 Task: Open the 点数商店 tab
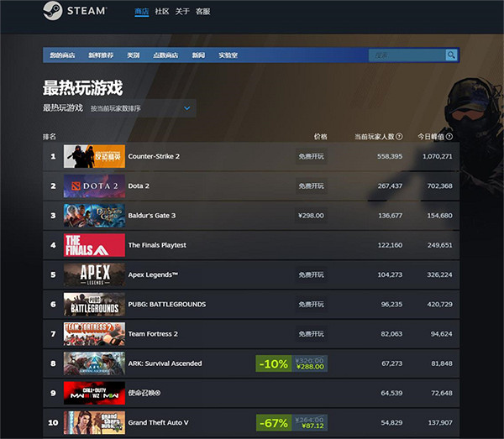pyautogui.click(x=165, y=55)
